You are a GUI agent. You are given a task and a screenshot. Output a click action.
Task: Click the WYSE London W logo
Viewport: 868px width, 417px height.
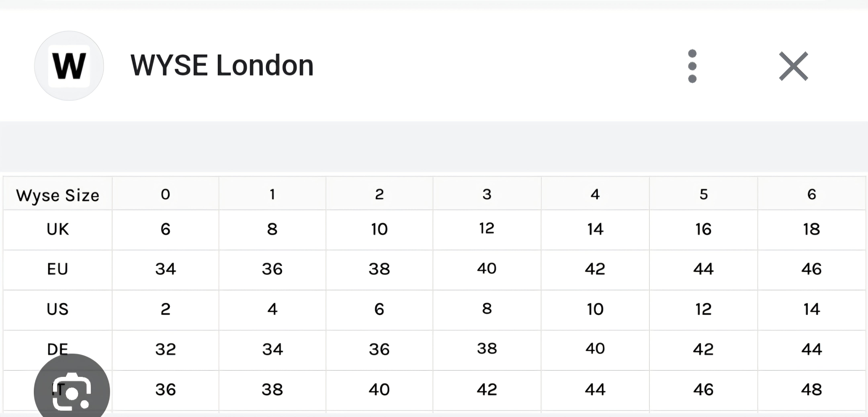point(69,66)
